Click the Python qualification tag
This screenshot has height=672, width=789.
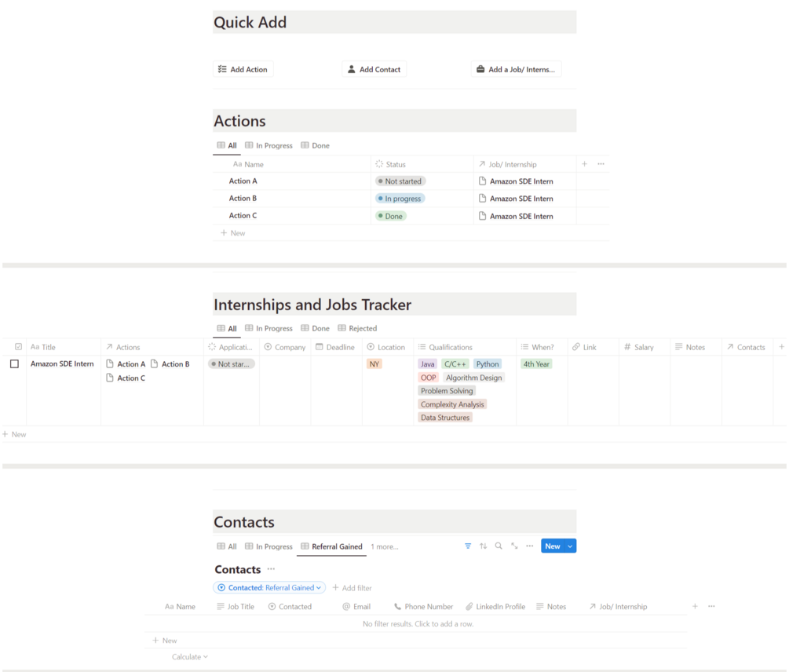tap(488, 364)
